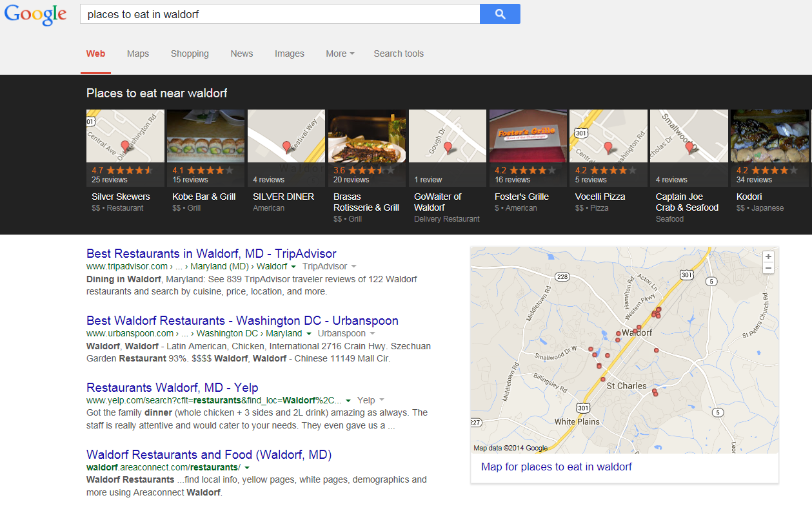Expand green arrow after yelp.com URL
Screen dimensions: 812x511
(348, 401)
